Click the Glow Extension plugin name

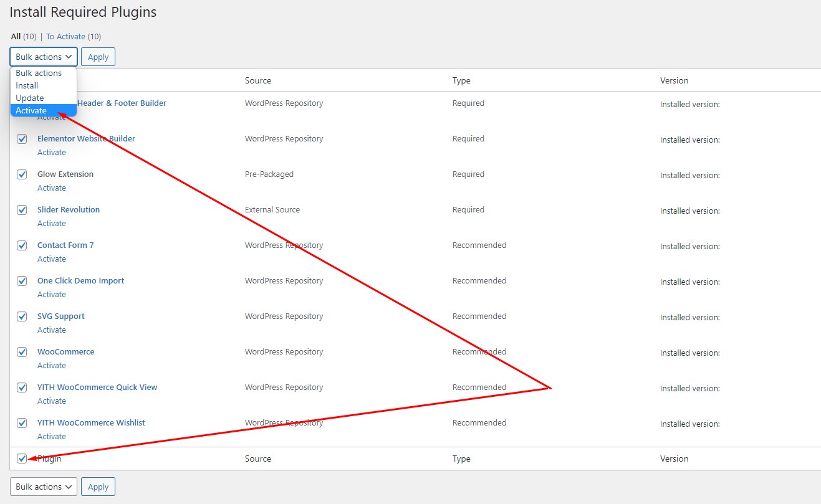click(x=65, y=174)
